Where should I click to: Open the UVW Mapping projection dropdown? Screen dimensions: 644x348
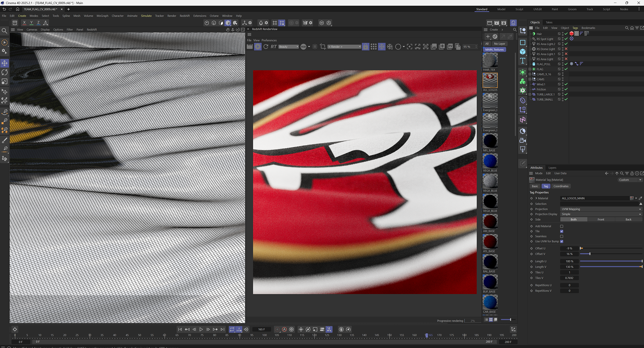601,209
